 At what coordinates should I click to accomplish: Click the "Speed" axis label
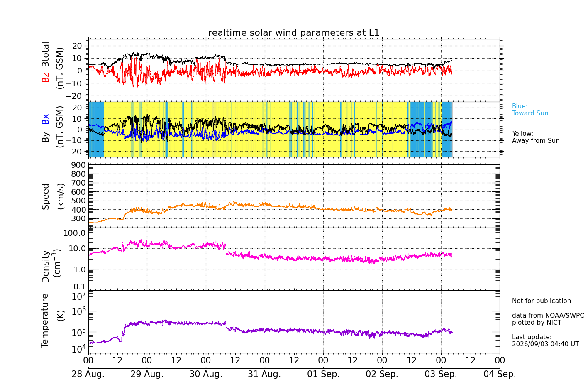pos(46,196)
